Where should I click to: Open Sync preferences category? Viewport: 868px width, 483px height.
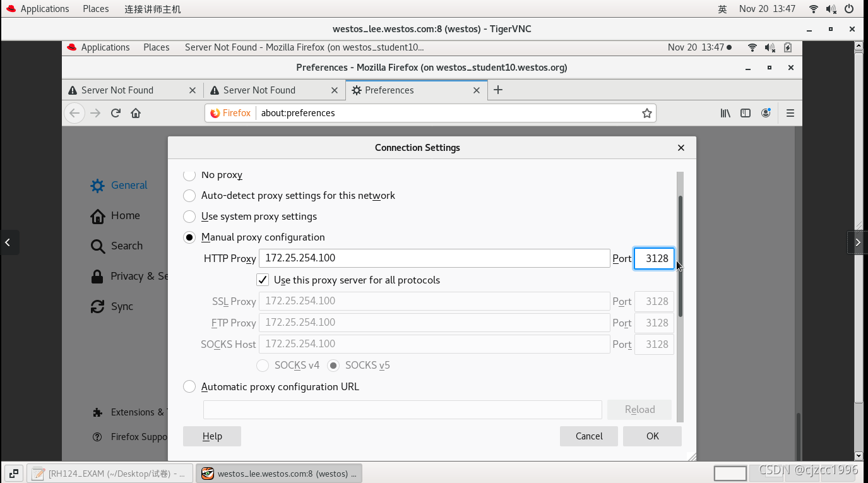[x=112, y=306]
